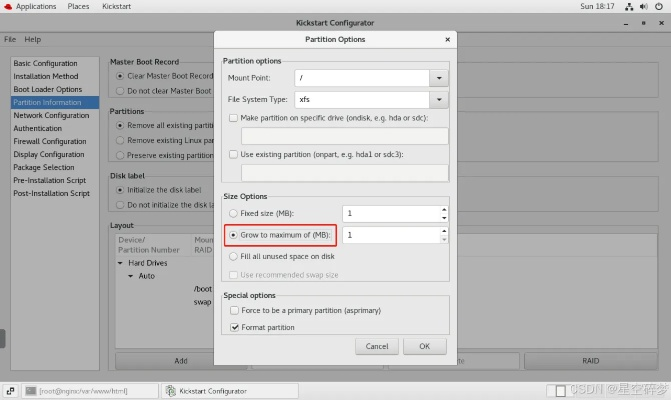
Task: Open the power menu icon
Action: (x=658, y=6)
